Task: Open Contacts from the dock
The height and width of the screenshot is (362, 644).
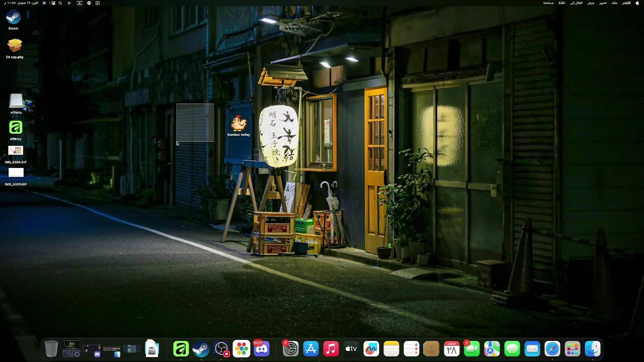Action: click(x=432, y=348)
